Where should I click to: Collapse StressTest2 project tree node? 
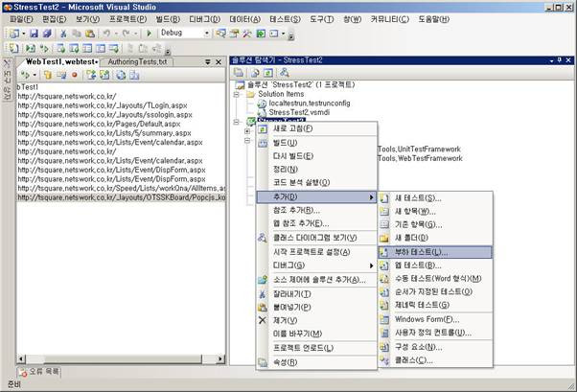[237, 122]
